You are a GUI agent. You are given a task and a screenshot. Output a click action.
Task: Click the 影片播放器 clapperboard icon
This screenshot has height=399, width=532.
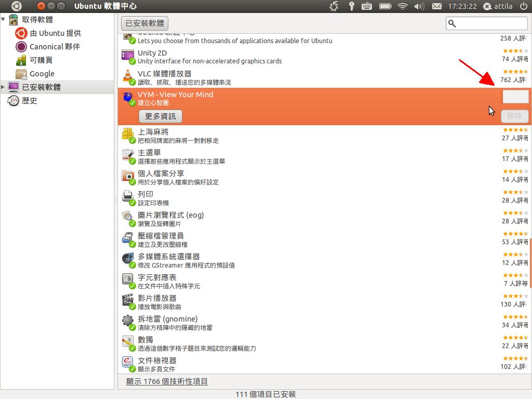pos(128,301)
